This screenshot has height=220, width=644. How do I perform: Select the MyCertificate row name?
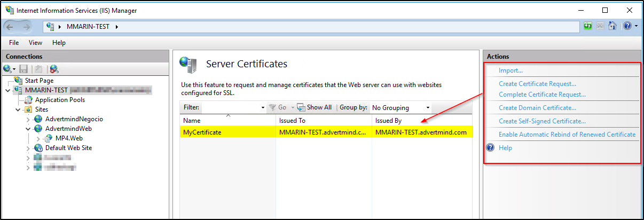coord(202,132)
